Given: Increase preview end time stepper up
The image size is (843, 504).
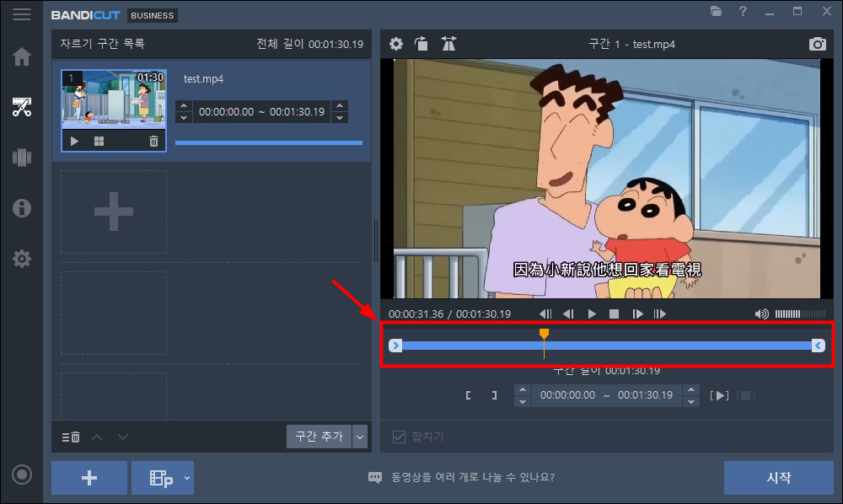Looking at the screenshot, I should pyautogui.click(x=691, y=390).
